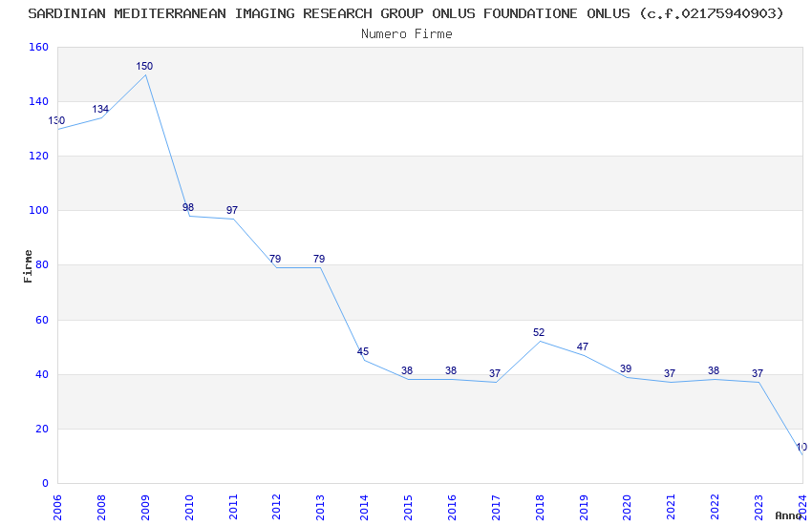Select the 37 data label for year 2023

(x=758, y=373)
